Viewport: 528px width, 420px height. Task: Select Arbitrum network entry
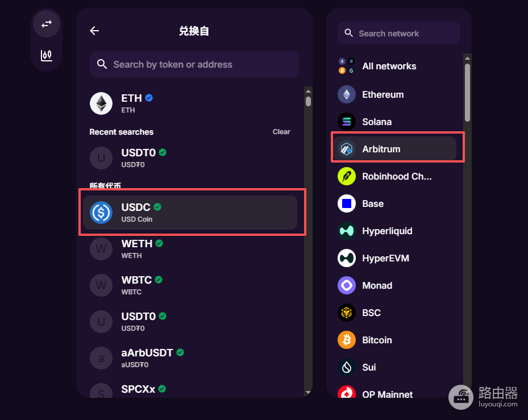[394, 148]
